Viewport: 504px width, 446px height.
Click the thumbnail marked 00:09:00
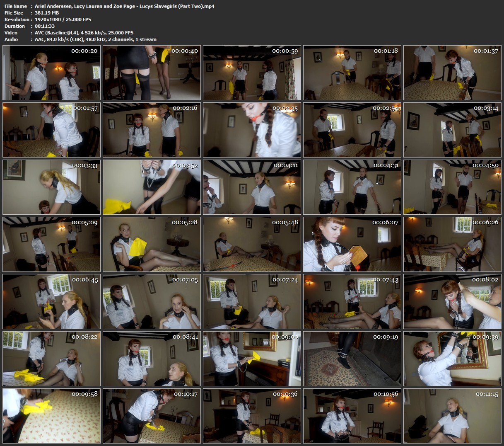(x=252, y=359)
